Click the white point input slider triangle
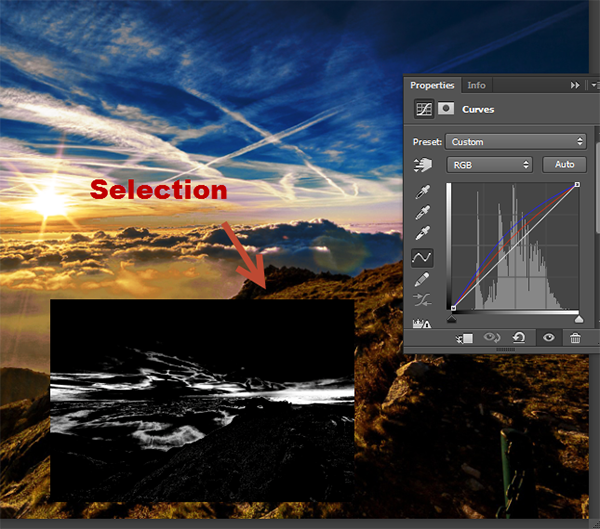This screenshot has width=600, height=529. click(578, 318)
